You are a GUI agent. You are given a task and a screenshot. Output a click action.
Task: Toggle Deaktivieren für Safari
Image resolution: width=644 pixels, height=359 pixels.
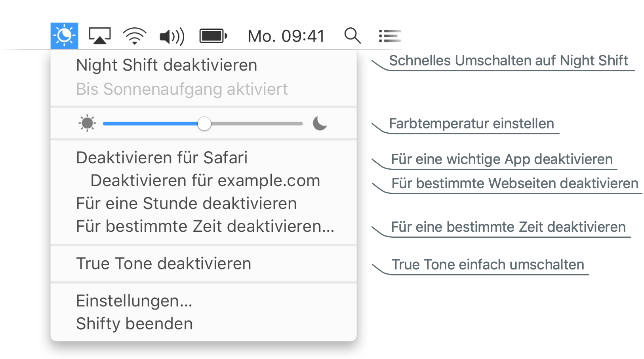pyautogui.click(x=162, y=158)
